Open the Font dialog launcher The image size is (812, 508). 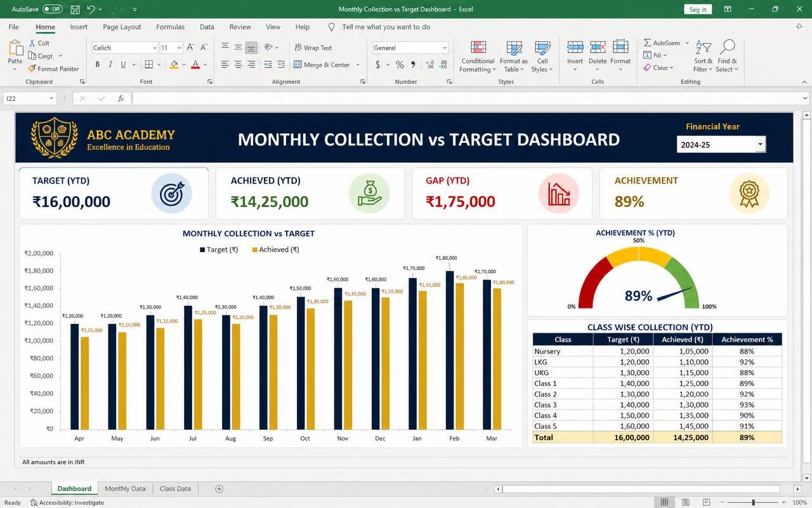click(210, 82)
